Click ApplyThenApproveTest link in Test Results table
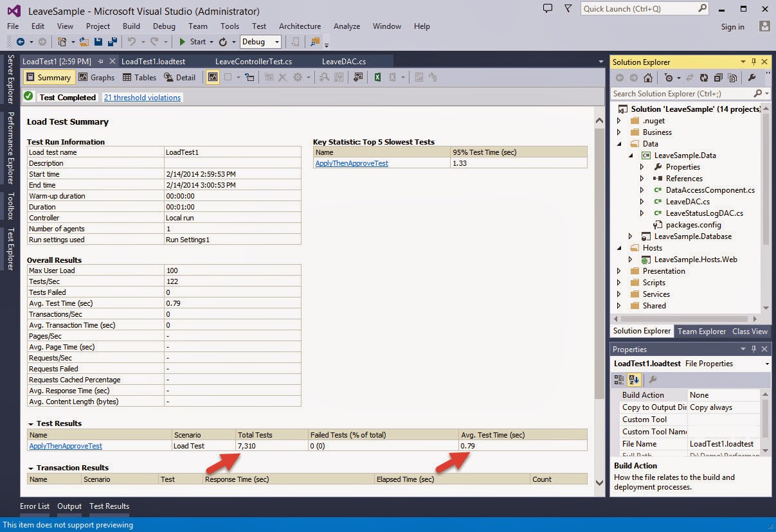 click(66, 446)
